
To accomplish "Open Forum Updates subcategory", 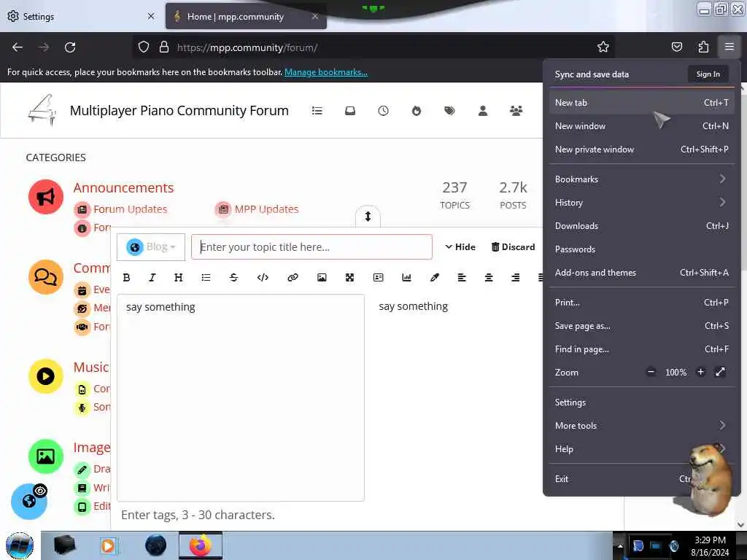I will [130, 209].
